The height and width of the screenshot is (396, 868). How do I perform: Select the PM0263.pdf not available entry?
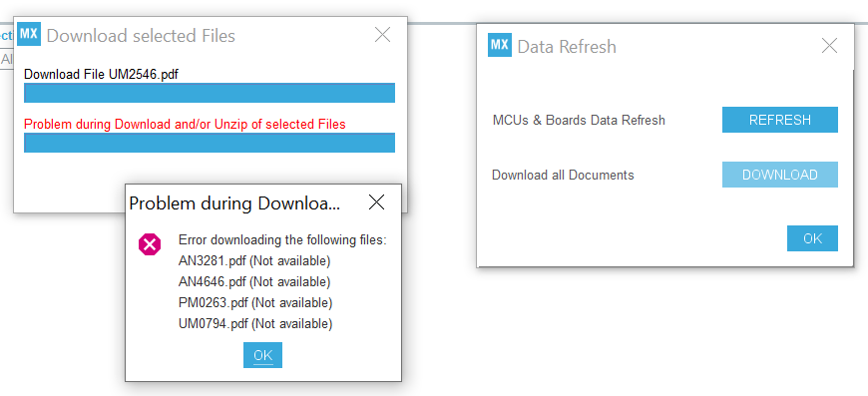click(x=255, y=302)
